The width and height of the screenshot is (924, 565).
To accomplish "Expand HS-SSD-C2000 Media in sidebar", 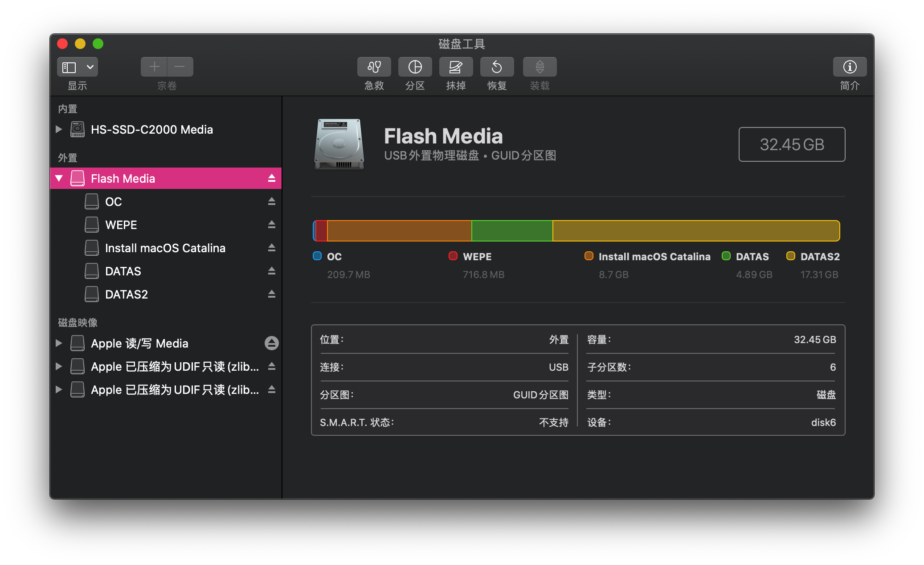I will point(59,129).
